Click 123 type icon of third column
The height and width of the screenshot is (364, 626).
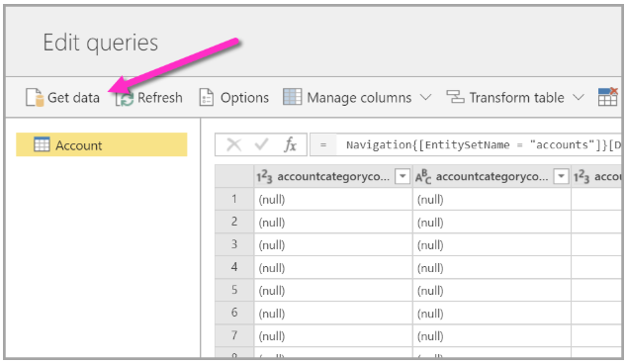click(581, 176)
